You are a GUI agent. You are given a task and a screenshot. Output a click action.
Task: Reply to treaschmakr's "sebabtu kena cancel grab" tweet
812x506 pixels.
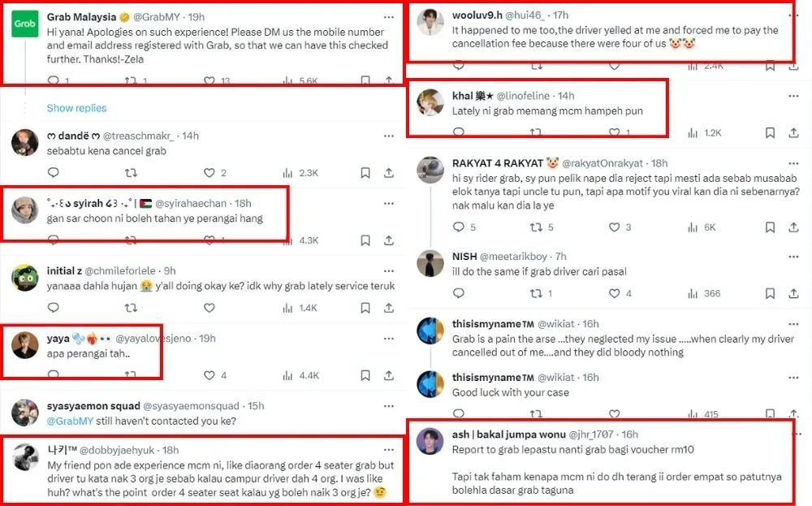pos(53,172)
